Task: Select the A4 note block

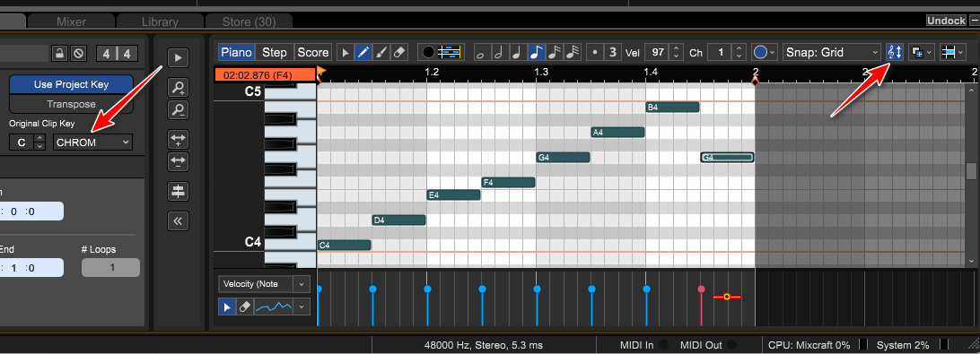Action: (617, 133)
